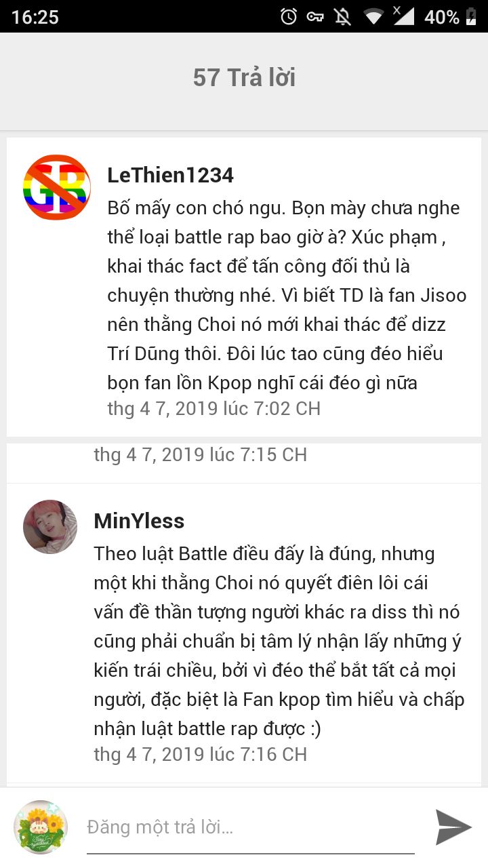Focus the "Đăng một trả lời…" reply field

(x=251, y=827)
